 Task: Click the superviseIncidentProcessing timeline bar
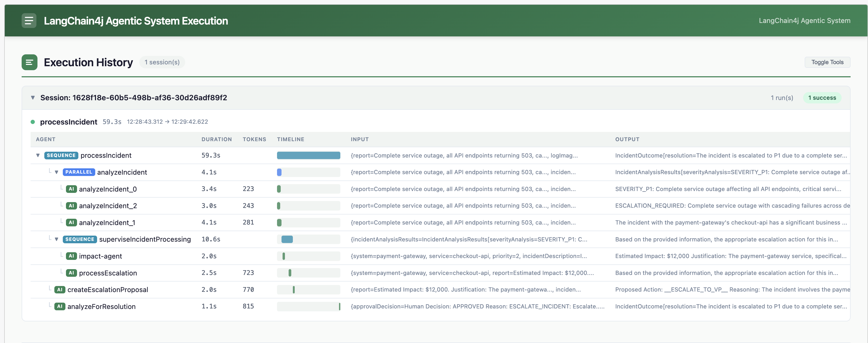[x=287, y=239]
